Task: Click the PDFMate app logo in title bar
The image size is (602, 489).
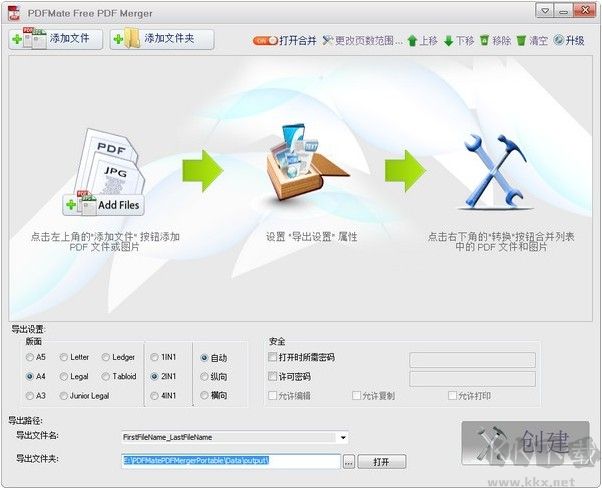Action: point(15,13)
